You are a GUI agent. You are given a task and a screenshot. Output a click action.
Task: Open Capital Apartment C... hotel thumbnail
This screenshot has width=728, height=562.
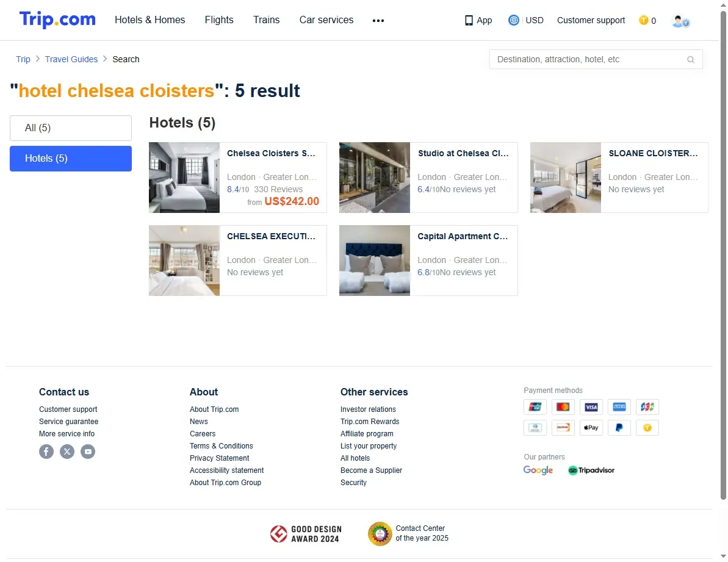tap(375, 261)
